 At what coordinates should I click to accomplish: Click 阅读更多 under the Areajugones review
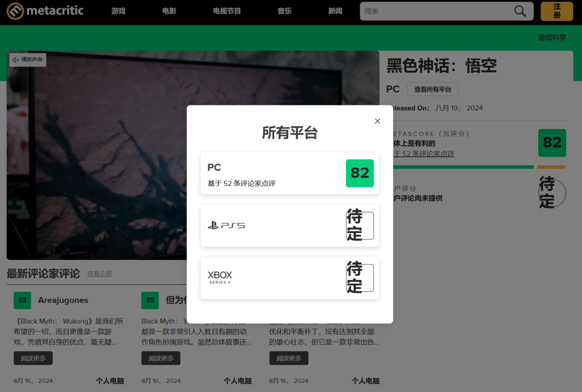tap(33, 358)
